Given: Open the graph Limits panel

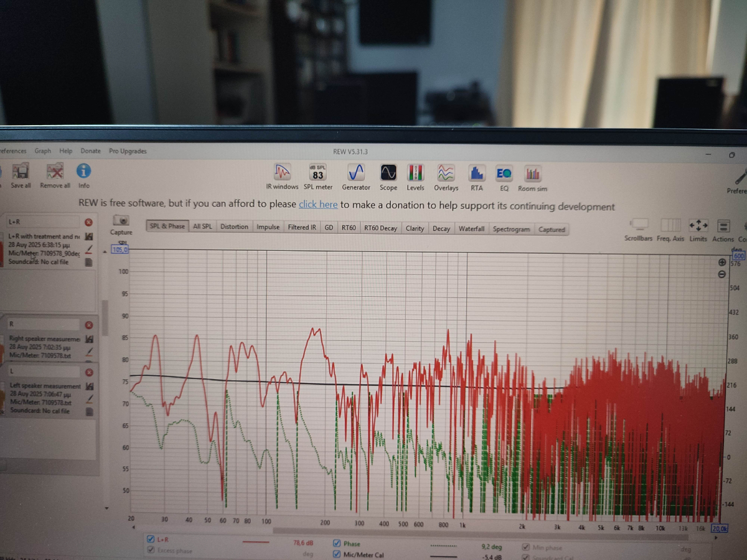Looking at the screenshot, I should click(698, 226).
